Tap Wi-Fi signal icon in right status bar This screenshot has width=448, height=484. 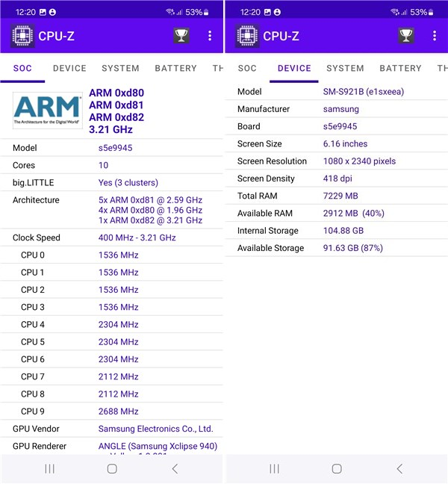pyautogui.click(x=394, y=12)
